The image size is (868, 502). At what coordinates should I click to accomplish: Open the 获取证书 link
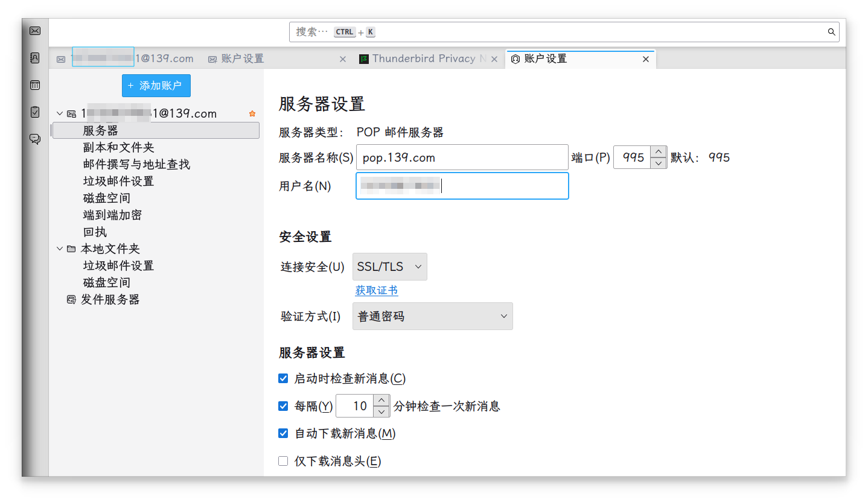point(377,290)
